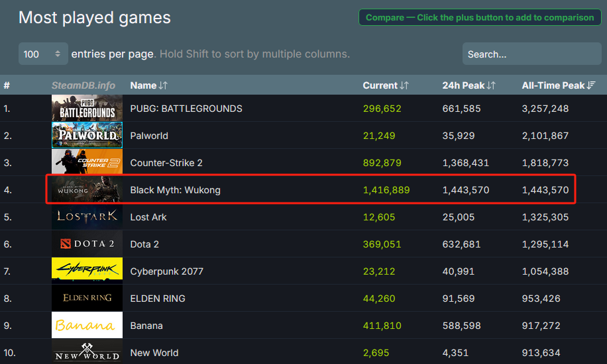
Task: Focus the Search input field
Action: pos(531,54)
